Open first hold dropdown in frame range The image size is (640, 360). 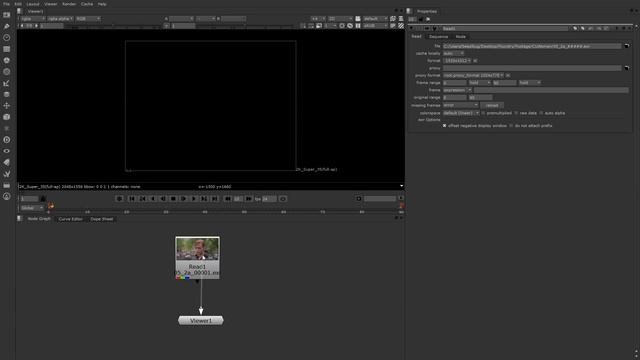point(480,83)
